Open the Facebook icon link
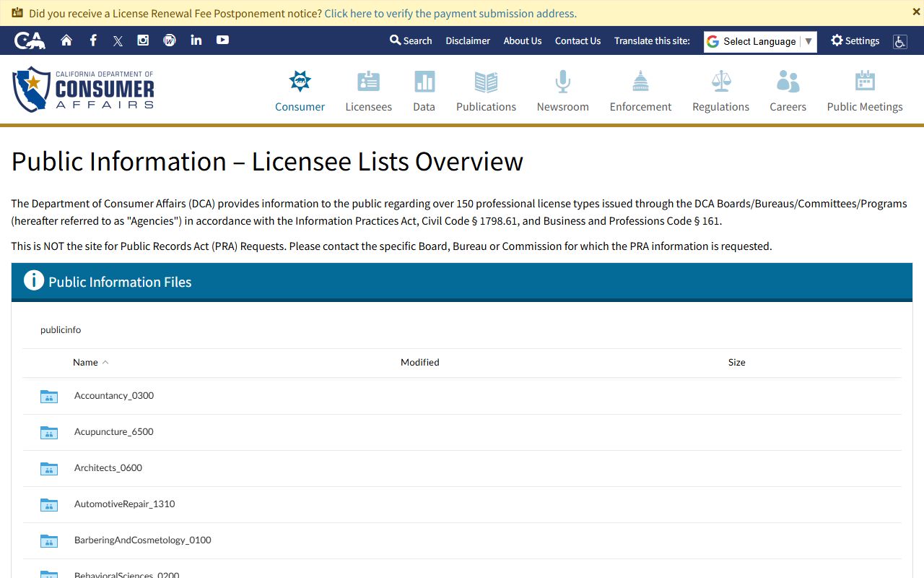Viewport: 924px width, 578px height. pyautogui.click(x=93, y=40)
